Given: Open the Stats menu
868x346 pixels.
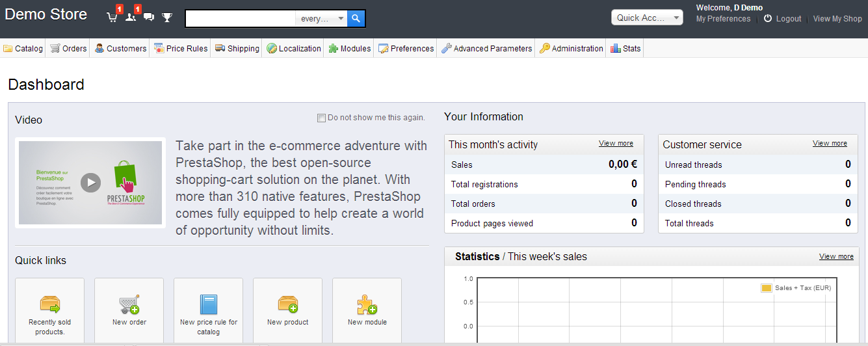Looking at the screenshot, I should (x=625, y=48).
